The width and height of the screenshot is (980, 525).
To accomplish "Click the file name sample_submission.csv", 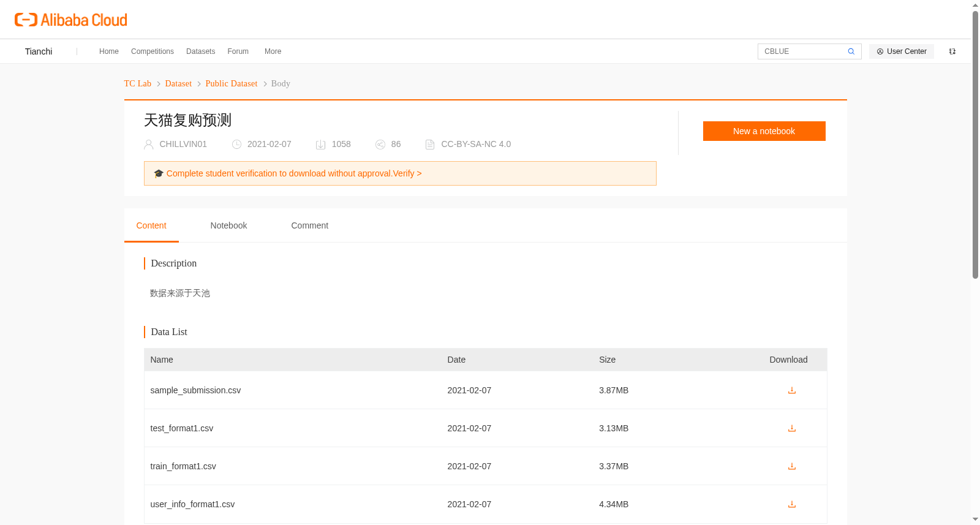I will (195, 390).
